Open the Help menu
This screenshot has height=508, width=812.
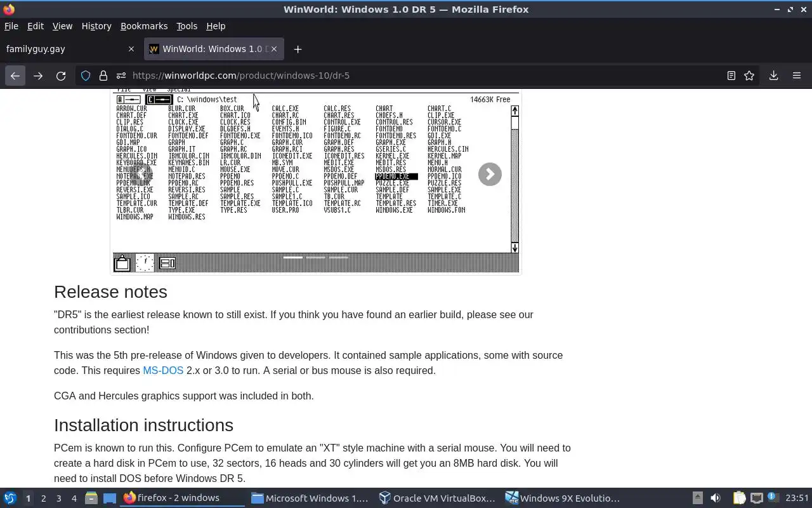tap(216, 26)
